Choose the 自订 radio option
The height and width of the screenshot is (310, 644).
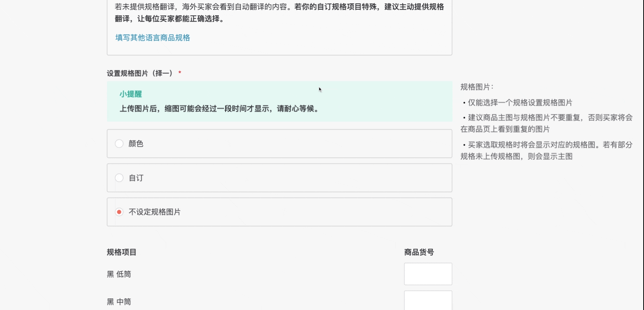point(119,178)
